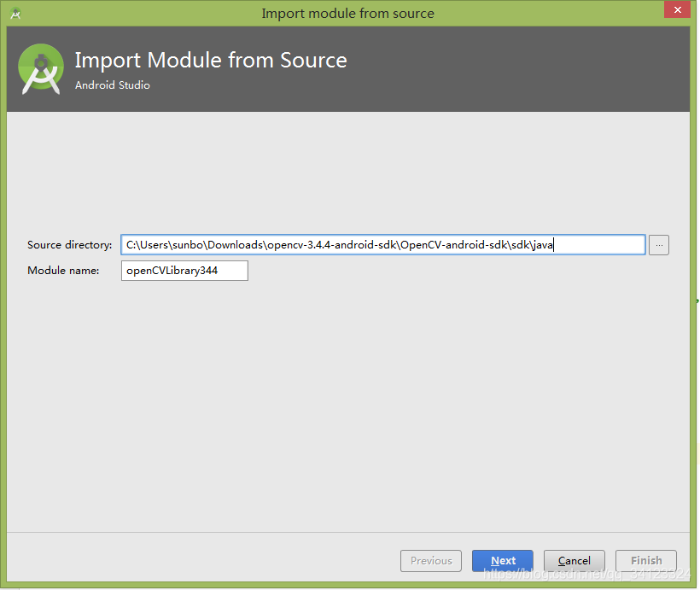
Task: Close the Import module from source dialog
Action: (x=677, y=9)
